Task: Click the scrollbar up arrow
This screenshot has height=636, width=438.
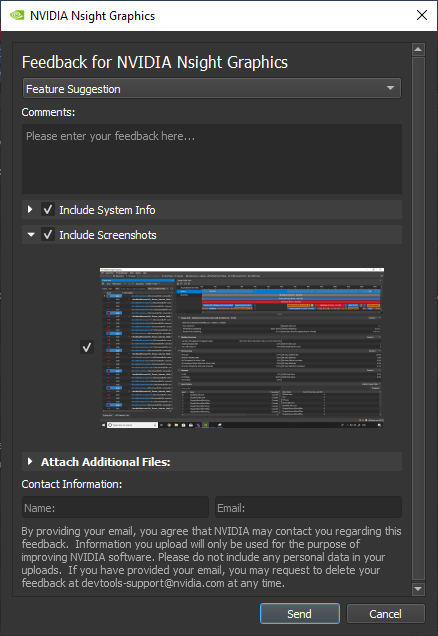Action: pyautogui.click(x=418, y=50)
